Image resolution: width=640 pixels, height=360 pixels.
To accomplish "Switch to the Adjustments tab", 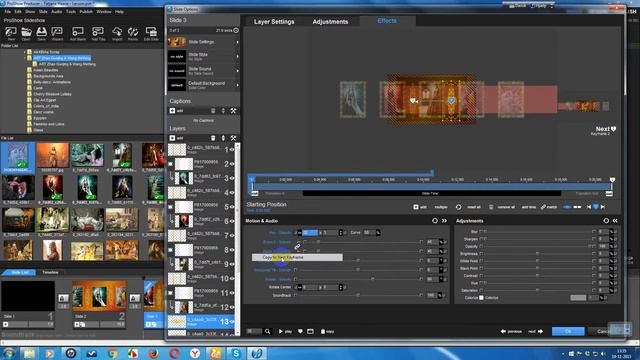I will coord(330,22).
